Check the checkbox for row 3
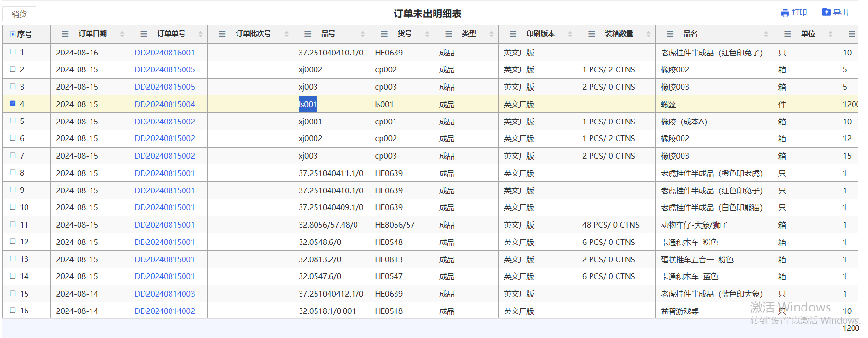Screen dimensions: 868x338 tap(13, 86)
